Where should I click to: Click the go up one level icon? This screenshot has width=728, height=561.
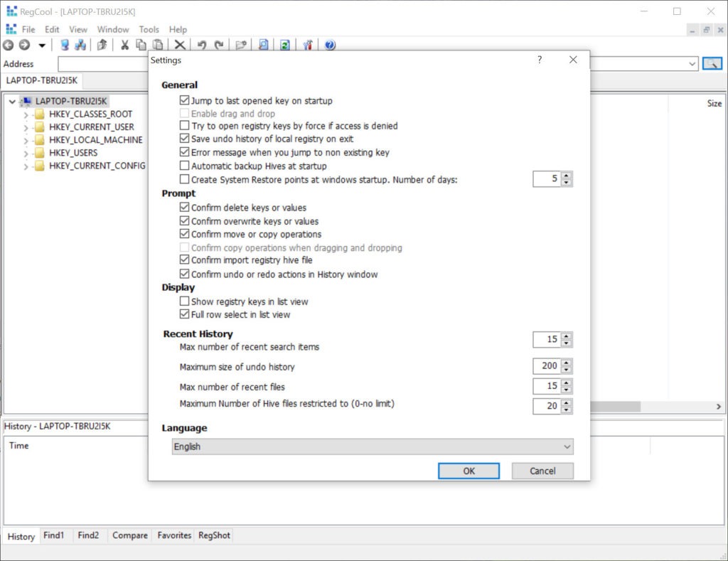(x=102, y=45)
